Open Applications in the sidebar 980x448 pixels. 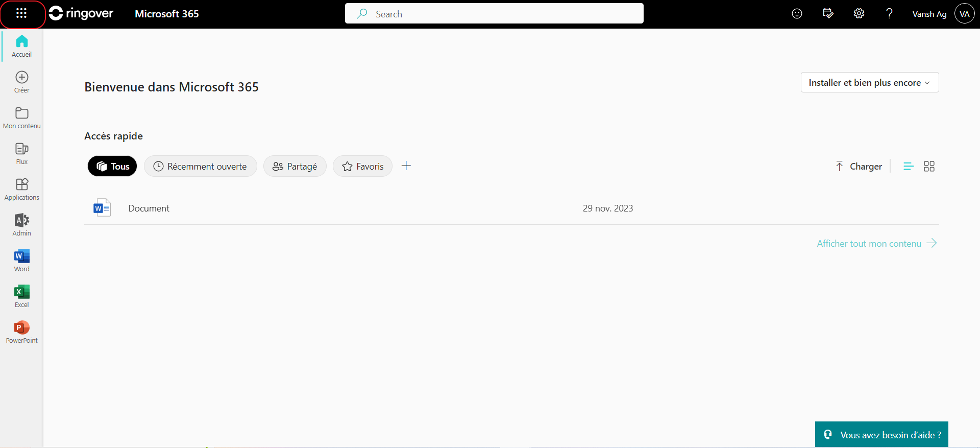click(x=21, y=189)
